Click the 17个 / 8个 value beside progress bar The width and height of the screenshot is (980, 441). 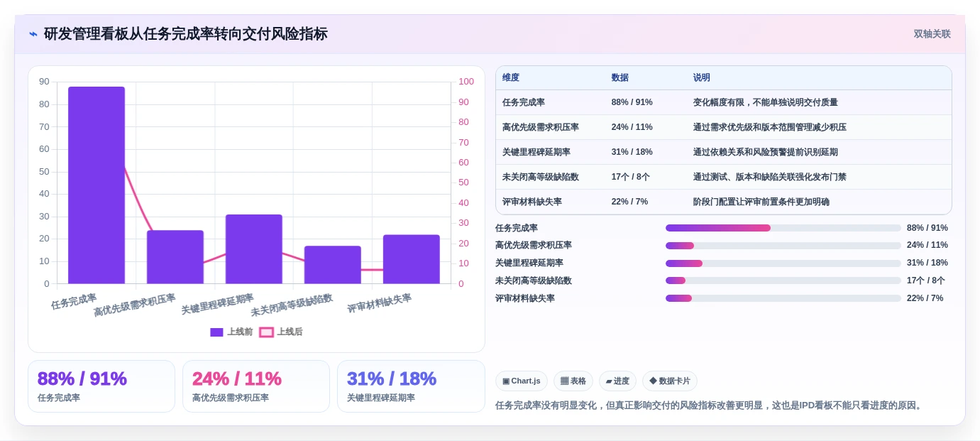click(926, 281)
